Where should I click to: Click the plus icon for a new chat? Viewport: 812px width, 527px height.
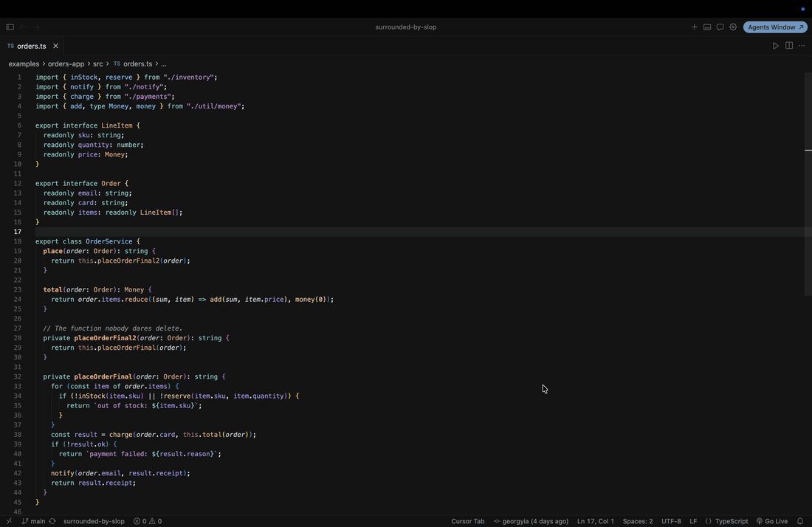[x=694, y=27]
